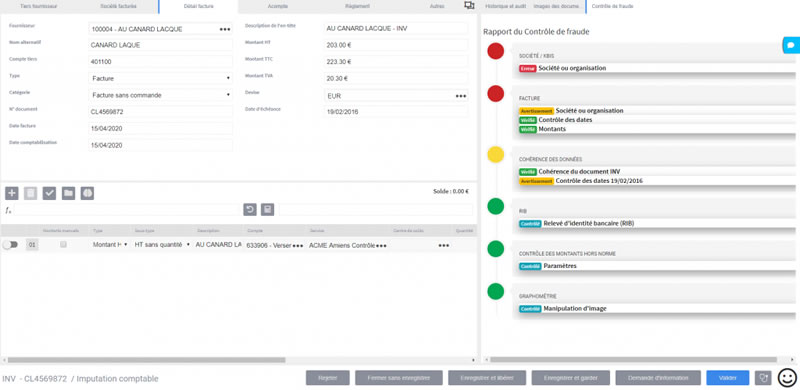This screenshot has height=390, width=800.
Task: Open supplier lookup dots for 100004 - AU CANARD LACQUE
Action: pyautogui.click(x=225, y=29)
